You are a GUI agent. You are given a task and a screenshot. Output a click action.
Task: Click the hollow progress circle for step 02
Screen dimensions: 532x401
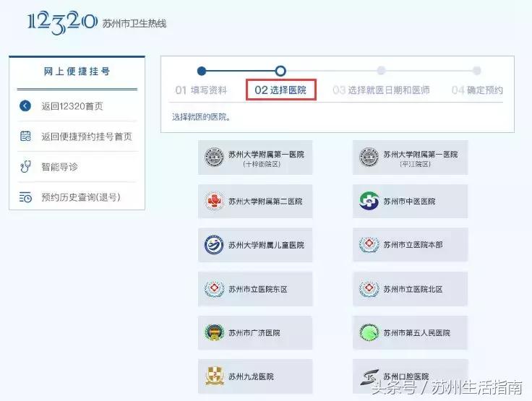tap(280, 71)
